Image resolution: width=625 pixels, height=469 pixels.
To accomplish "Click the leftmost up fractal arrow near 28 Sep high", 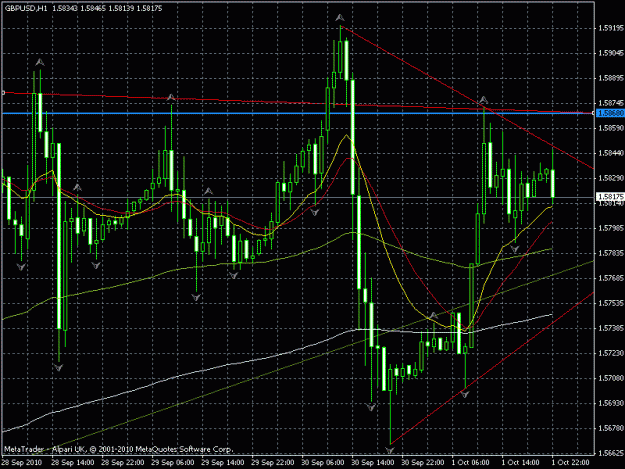I will tap(39, 62).
